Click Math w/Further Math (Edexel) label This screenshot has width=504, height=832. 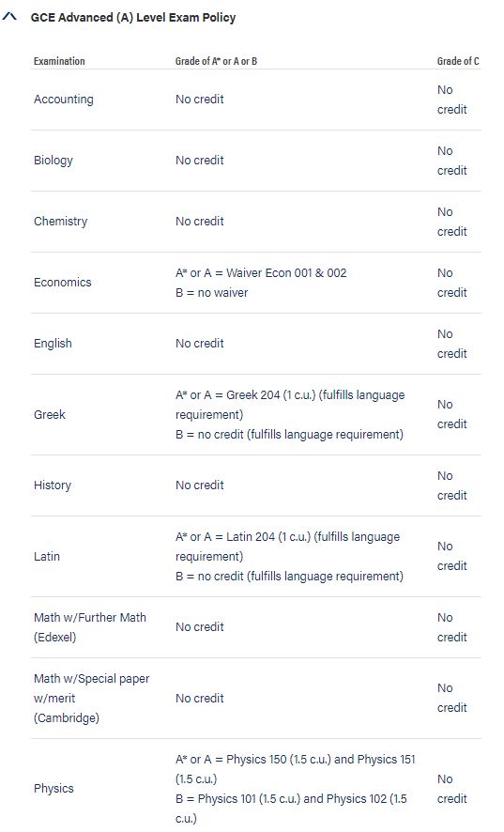coord(90,627)
